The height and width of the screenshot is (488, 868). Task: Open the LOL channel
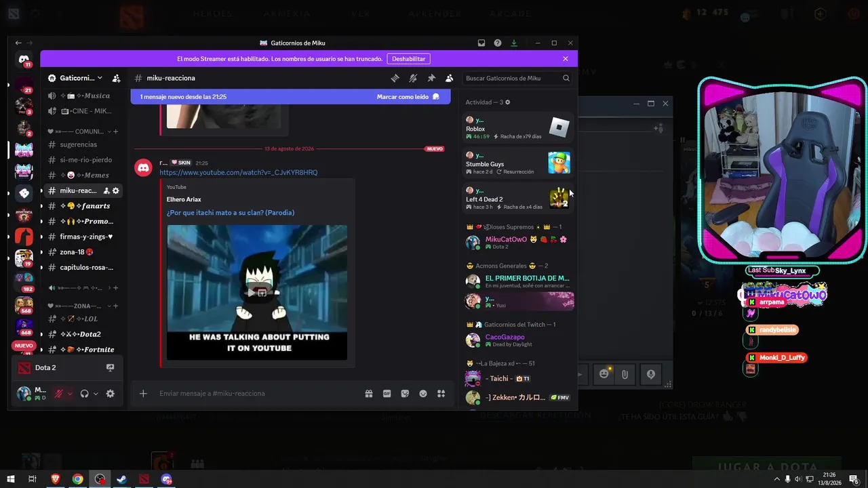tap(83, 319)
